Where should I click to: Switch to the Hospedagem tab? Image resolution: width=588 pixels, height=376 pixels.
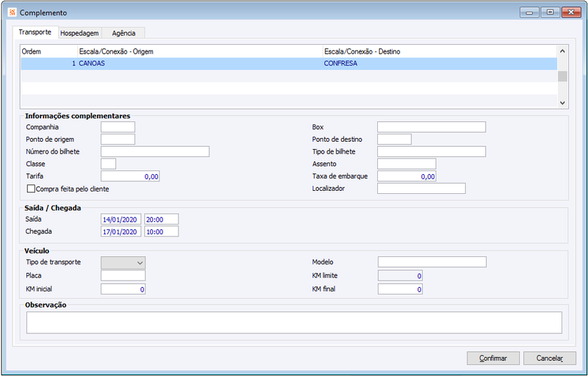click(79, 33)
